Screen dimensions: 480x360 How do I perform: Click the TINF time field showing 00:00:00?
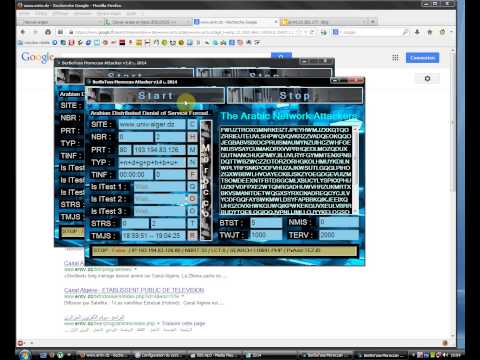136,175
